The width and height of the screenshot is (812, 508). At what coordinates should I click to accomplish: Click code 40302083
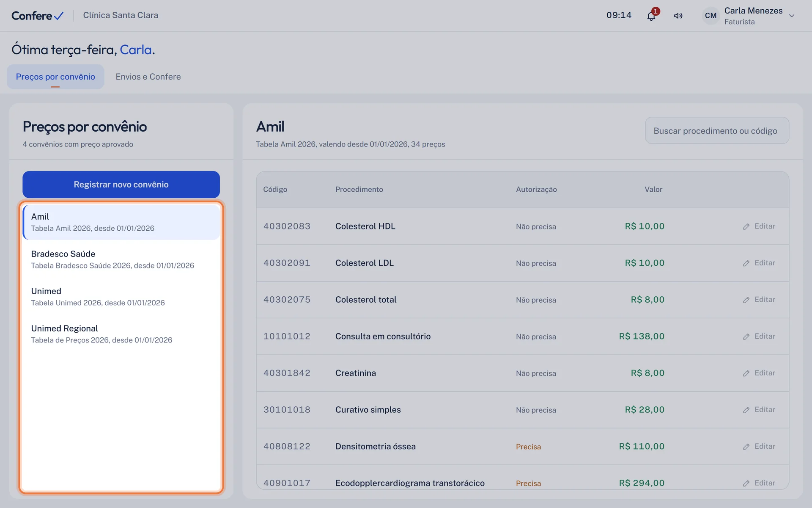pyautogui.click(x=287, y=226)
